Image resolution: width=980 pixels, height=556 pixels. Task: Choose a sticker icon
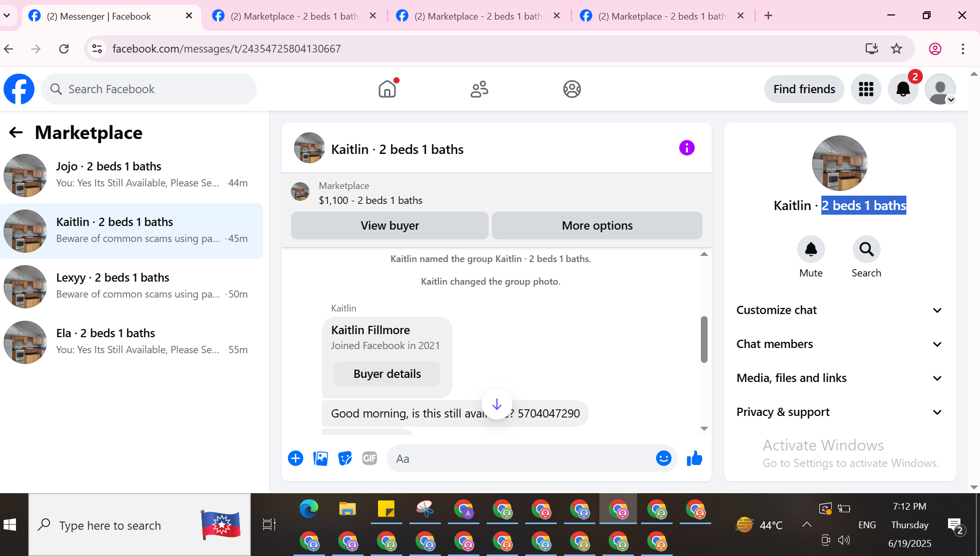(345, 458)
